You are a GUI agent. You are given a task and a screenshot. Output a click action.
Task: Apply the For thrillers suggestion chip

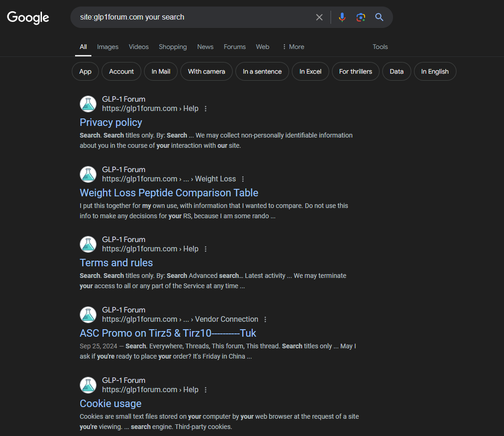(355, 71)
